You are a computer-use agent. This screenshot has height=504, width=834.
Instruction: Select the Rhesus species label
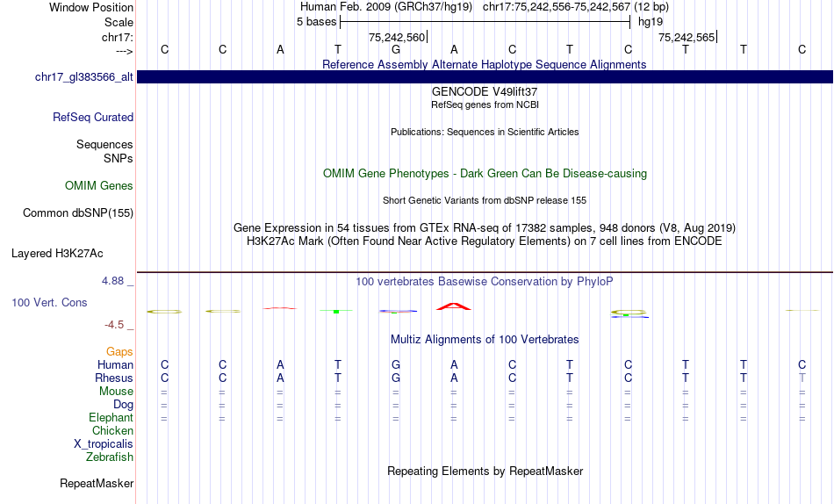click(114, 378)
